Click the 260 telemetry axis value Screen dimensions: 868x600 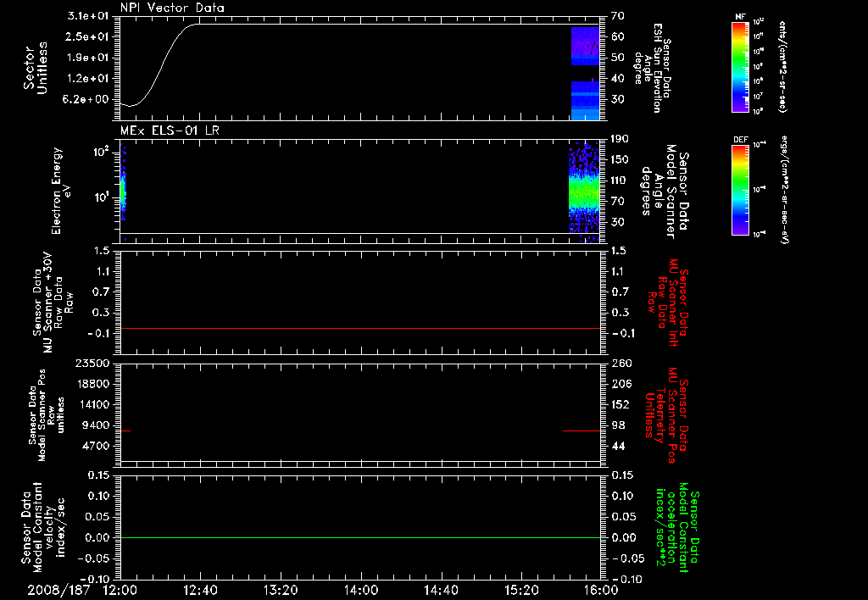point(621,364)
